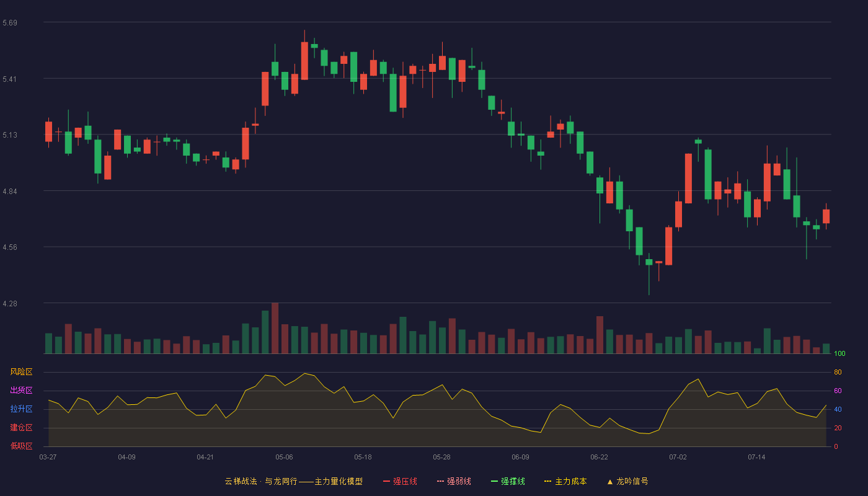Click the 07-14 date label
The width and height of the screenshot is (868, 496).
(756, 457)
